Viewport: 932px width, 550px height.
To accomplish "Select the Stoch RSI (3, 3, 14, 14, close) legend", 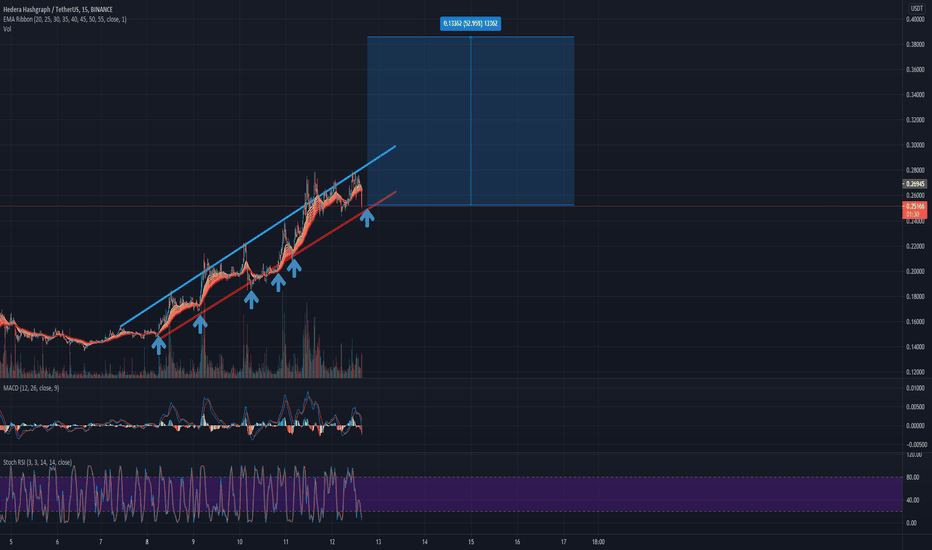I will click(37, 462).
